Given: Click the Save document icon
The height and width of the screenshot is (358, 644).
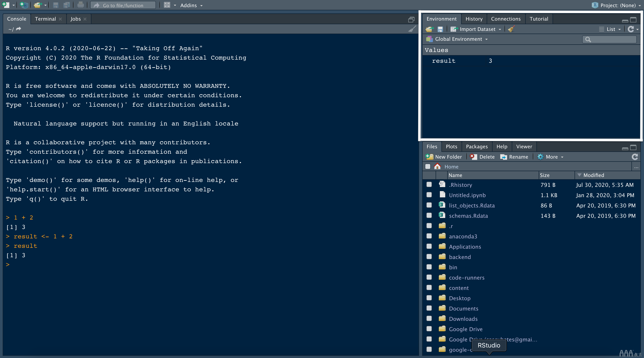Looking at the screenshot, I should 56,5.
